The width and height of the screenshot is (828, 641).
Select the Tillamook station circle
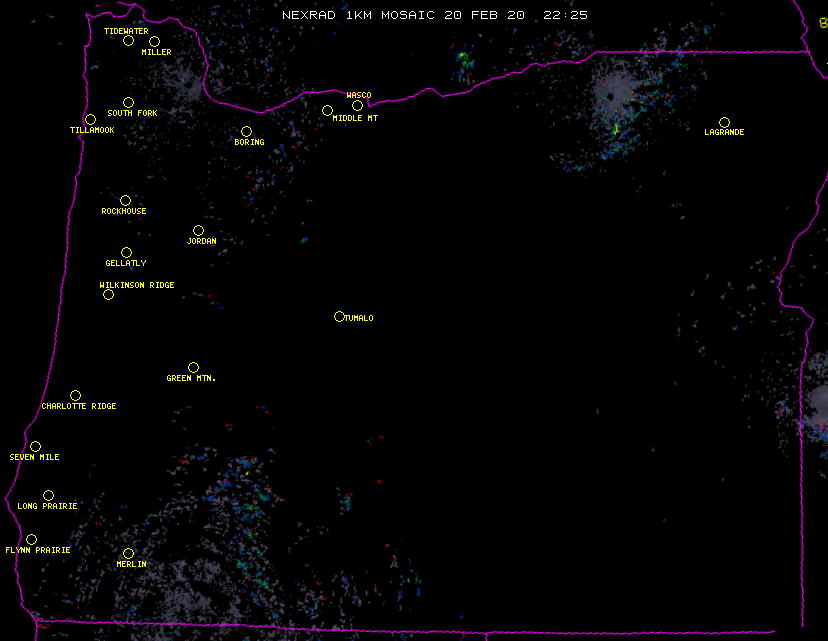point(90,120)
